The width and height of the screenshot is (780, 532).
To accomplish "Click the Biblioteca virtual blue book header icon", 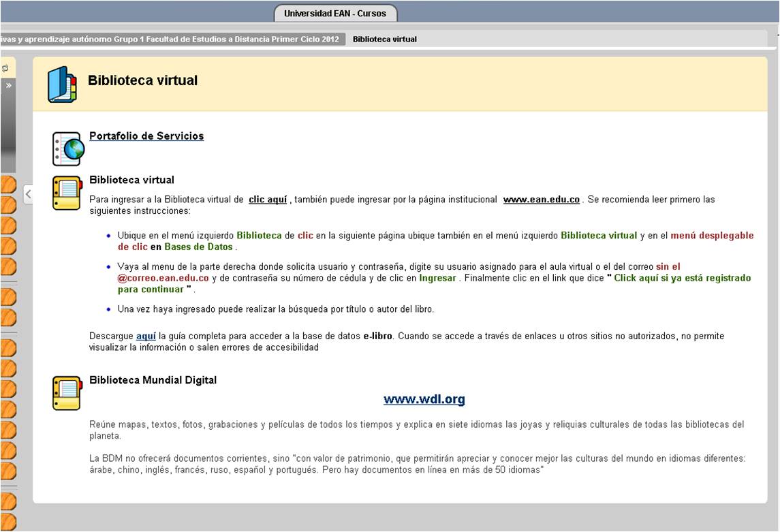I will (62, 84).
